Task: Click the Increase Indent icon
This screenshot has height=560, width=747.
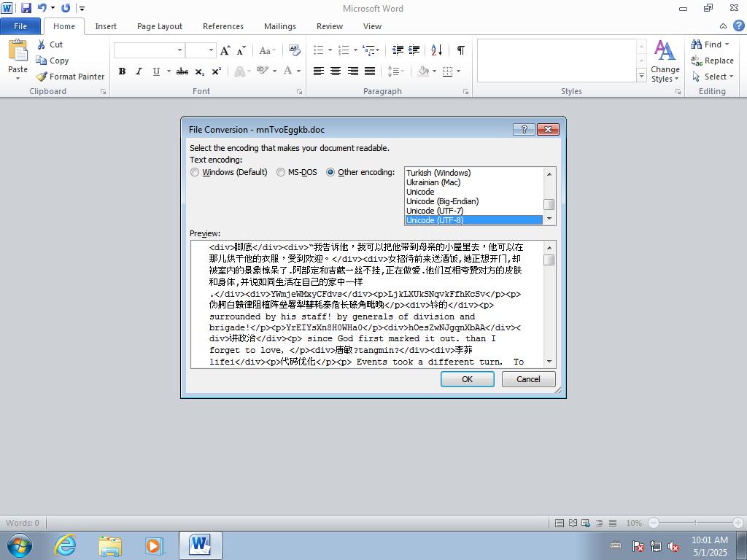Action: [414, 50]
